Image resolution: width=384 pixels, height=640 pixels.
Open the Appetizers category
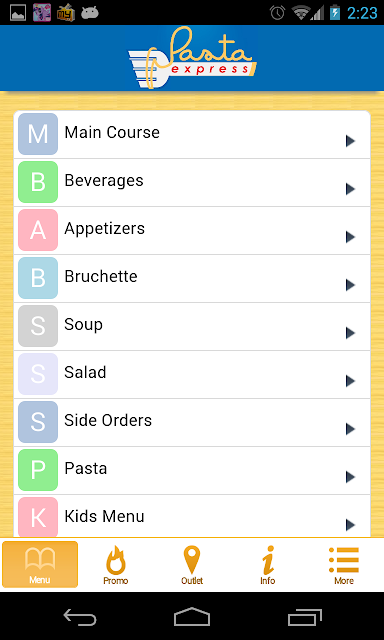click(192, 231)
